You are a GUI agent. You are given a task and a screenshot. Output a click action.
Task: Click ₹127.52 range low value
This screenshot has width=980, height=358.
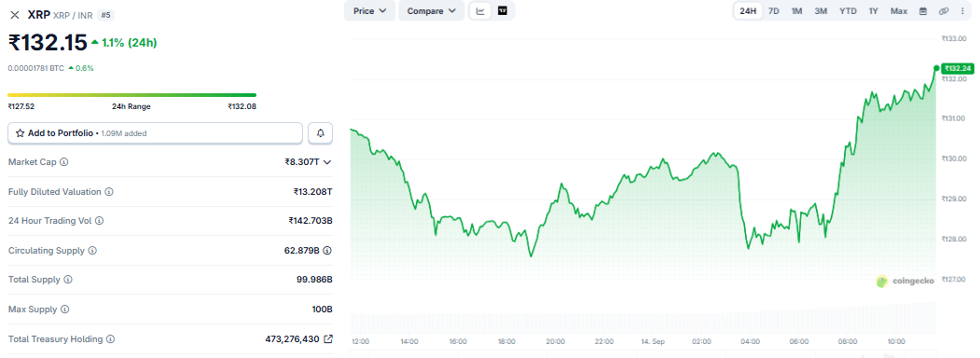tap(21, 106)
